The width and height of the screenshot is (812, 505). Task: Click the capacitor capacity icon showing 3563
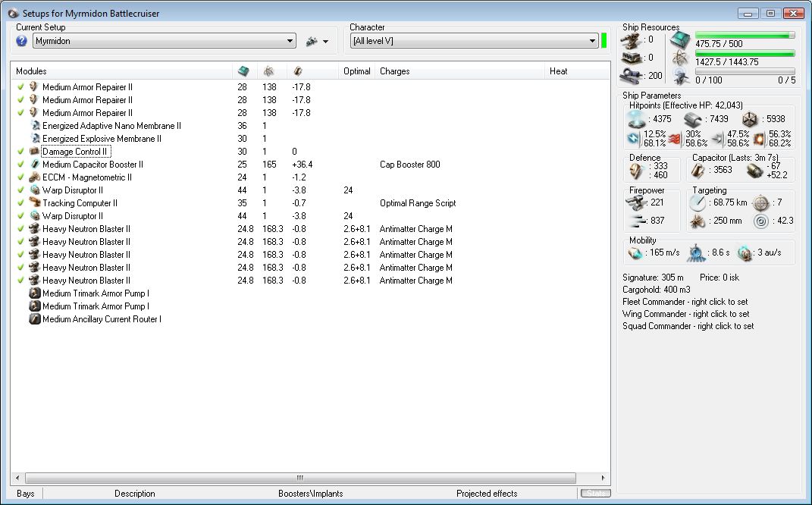point(698,171)
